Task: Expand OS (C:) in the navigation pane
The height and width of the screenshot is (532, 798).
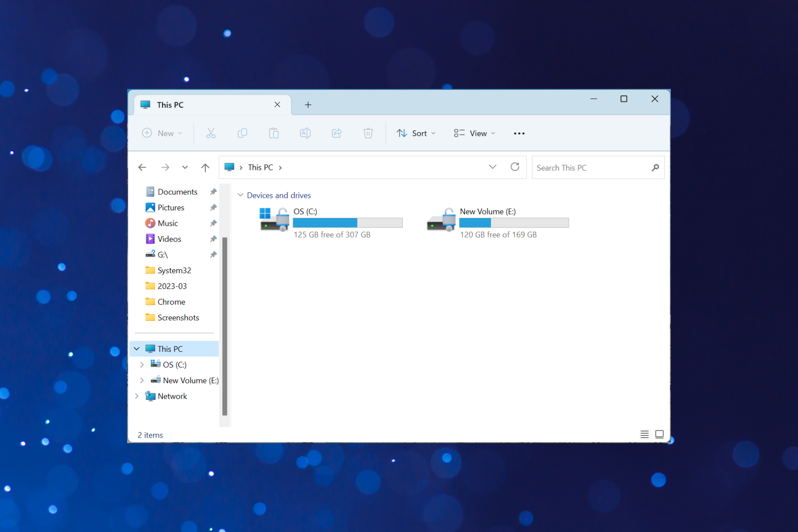Action: click(x=142, y=365)
